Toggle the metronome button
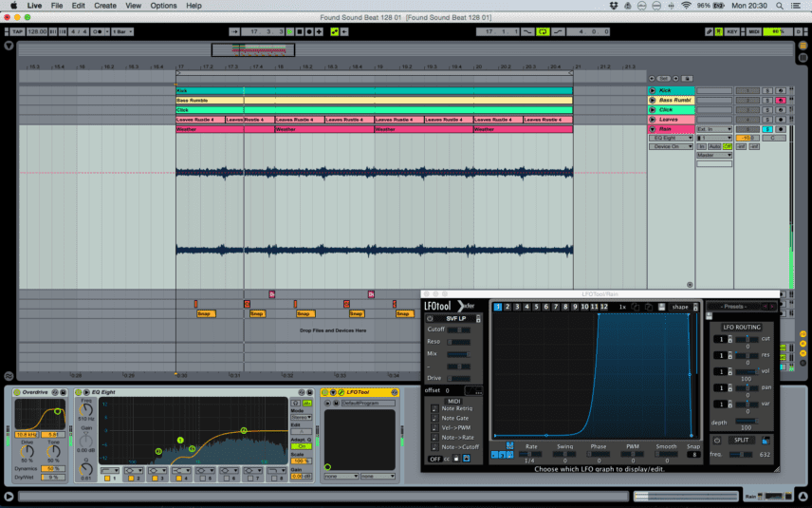 click(x=97, y=31)
